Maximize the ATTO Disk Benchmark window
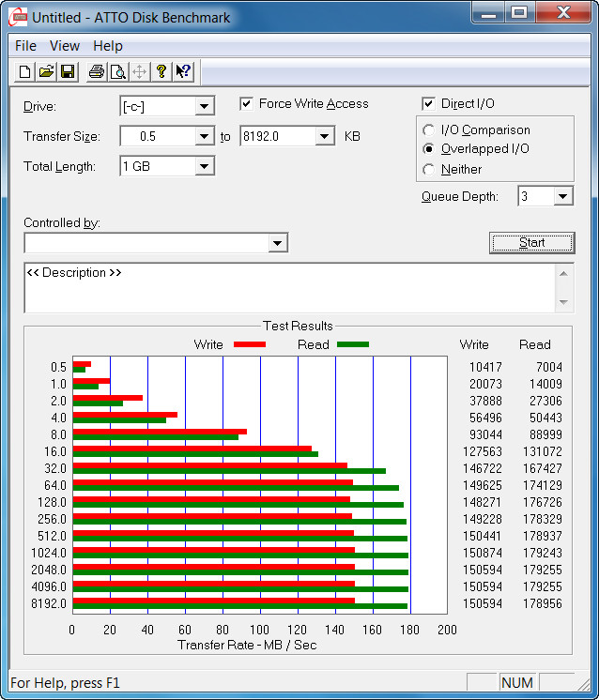The width and height of the screenshot is (599, 700). (x=519, y=12)
